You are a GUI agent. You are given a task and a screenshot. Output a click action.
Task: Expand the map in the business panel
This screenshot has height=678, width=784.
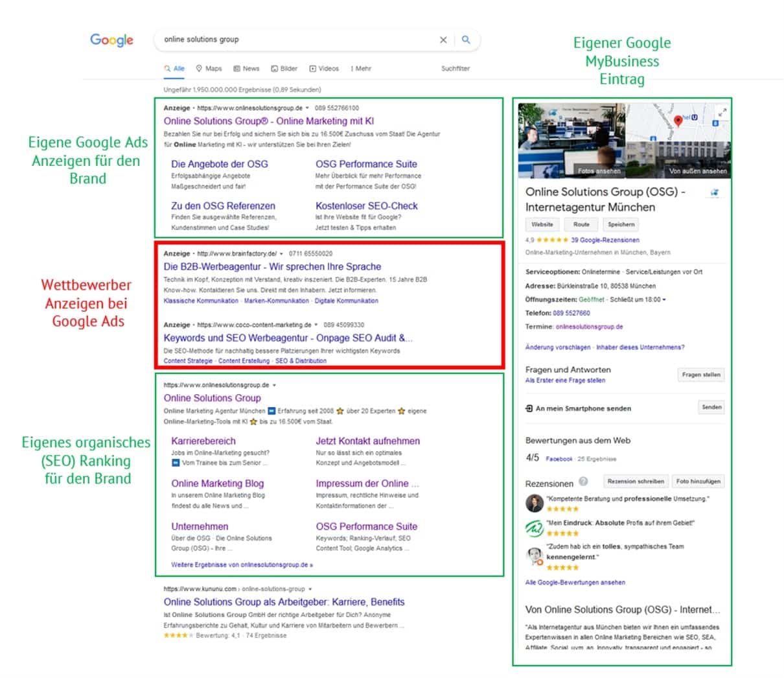click(x=722, y=112)
